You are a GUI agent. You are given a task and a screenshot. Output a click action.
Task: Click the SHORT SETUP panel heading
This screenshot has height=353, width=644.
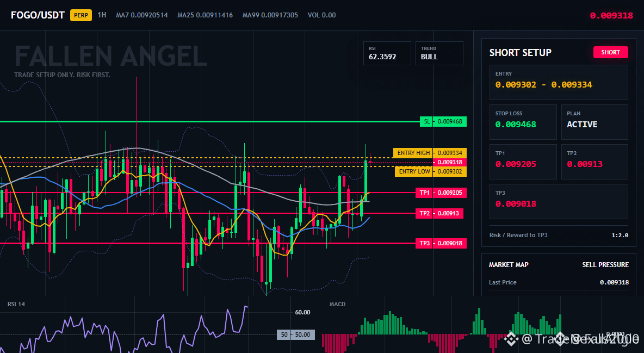[x=520, y=53]
